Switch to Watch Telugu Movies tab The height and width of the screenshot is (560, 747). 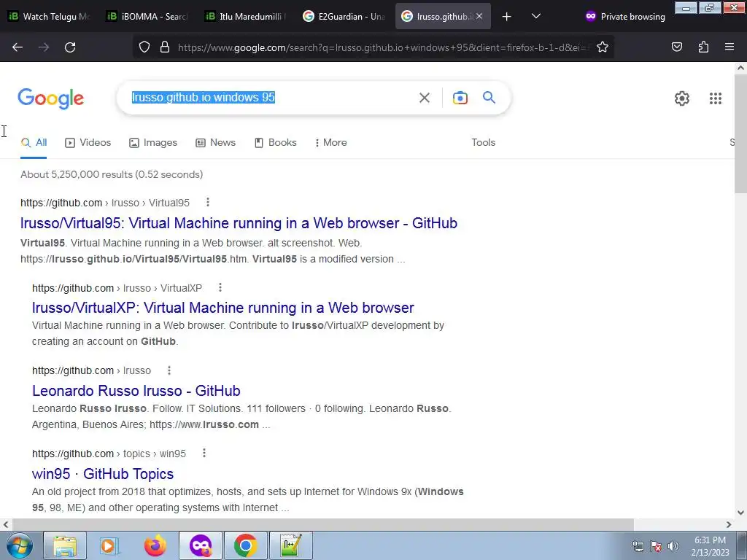point(50,16)
